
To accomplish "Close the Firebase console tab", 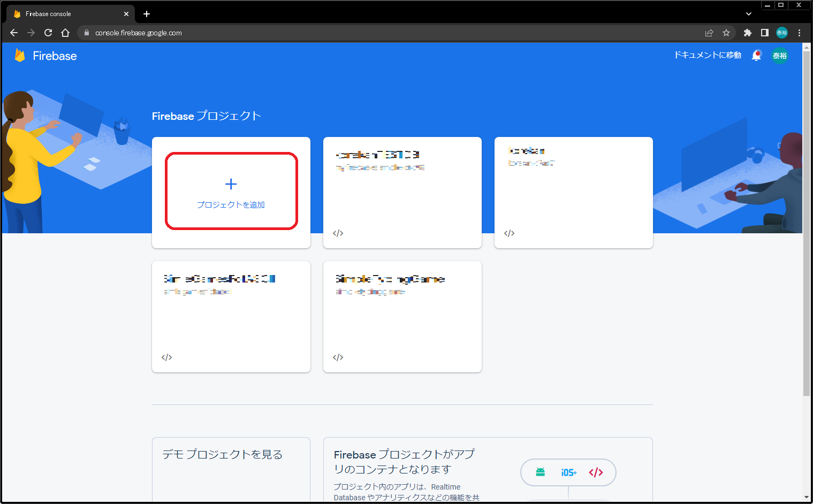I will tap(126, 14).
